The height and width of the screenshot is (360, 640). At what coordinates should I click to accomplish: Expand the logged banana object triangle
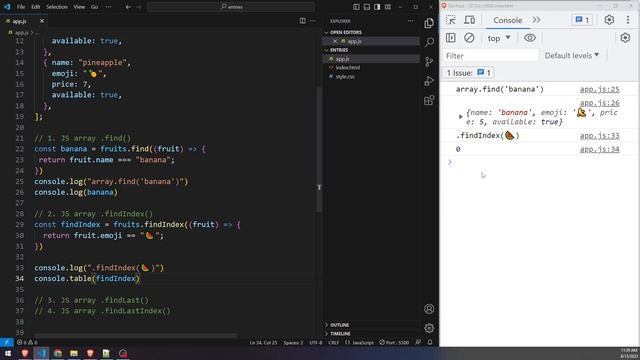click(x=461, y=116)
